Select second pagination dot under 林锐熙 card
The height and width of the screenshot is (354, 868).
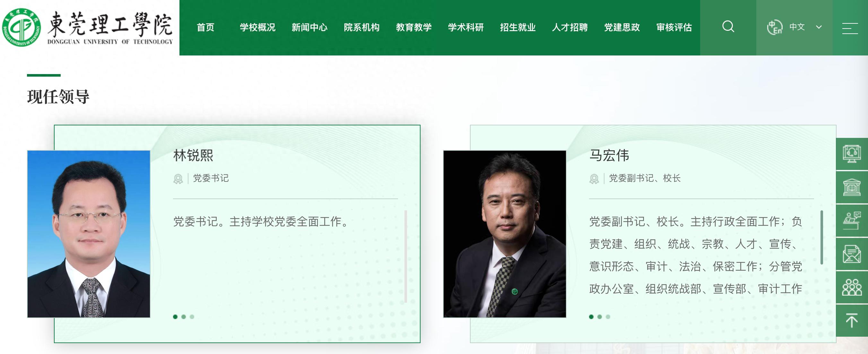(184, 317)
